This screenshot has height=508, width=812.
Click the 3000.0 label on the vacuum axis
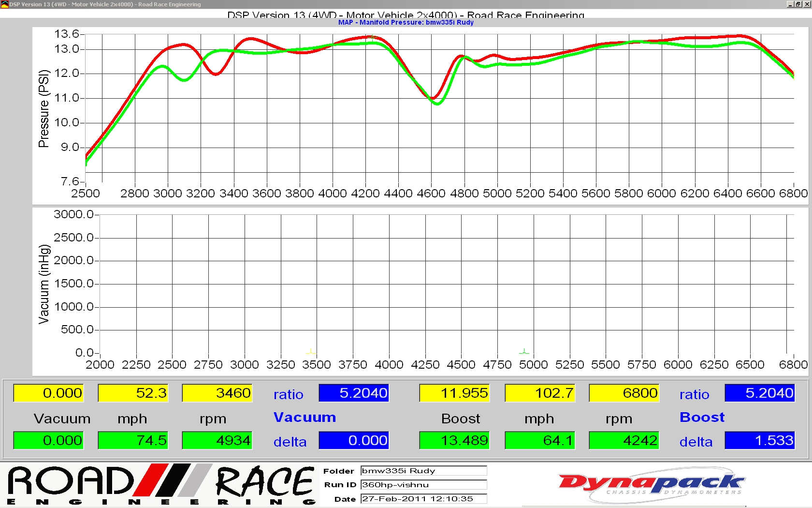coord(73,214)
